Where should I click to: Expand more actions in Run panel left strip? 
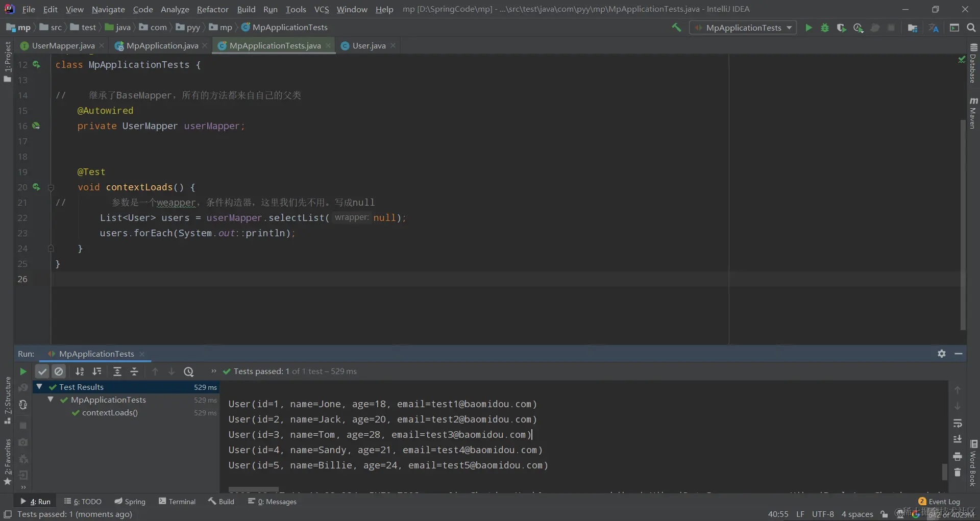pyautogui.click(x=23, y=487)
